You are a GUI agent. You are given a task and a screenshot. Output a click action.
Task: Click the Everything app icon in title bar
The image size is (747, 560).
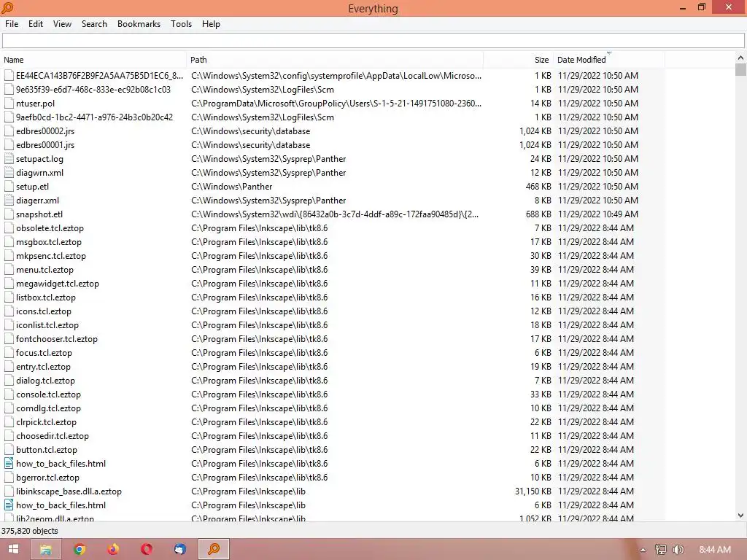click(7, 7)
